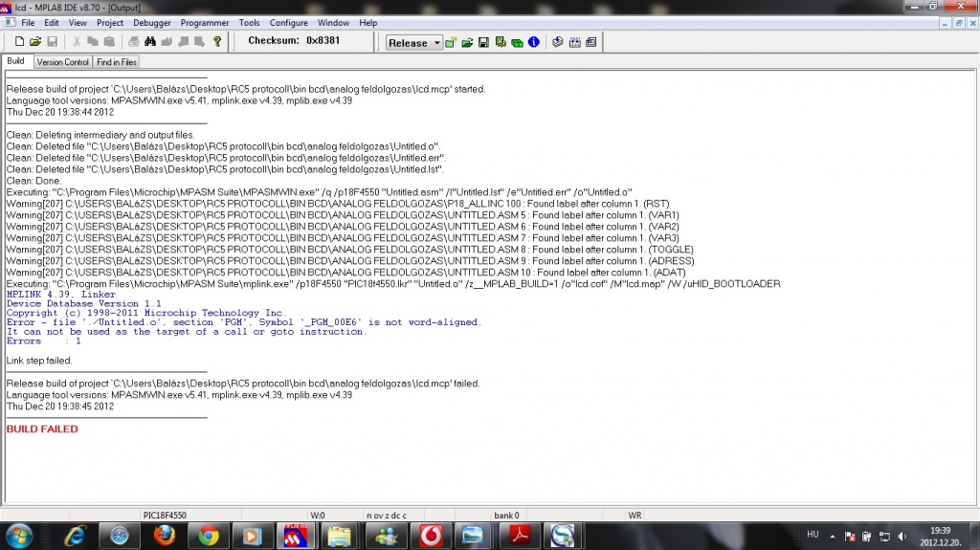Open the Release build configuration dropdown
980x550 pixels.
coord(413,42)
